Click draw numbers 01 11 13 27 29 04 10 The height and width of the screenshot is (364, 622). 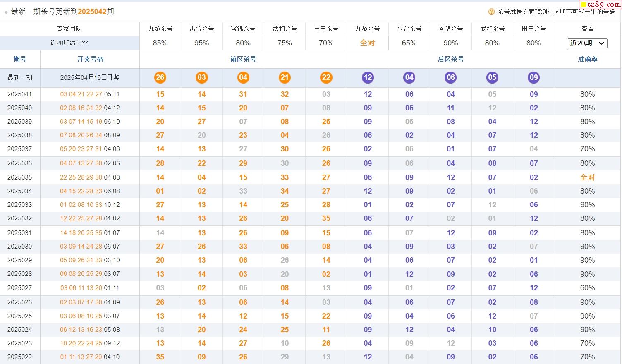click(90, 357)
